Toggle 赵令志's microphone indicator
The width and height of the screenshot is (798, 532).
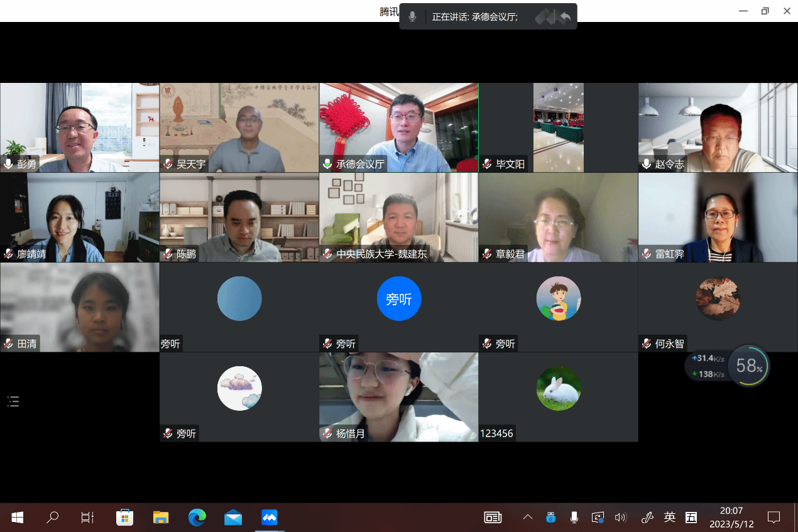pyautogui.click(x=647, y=165)
